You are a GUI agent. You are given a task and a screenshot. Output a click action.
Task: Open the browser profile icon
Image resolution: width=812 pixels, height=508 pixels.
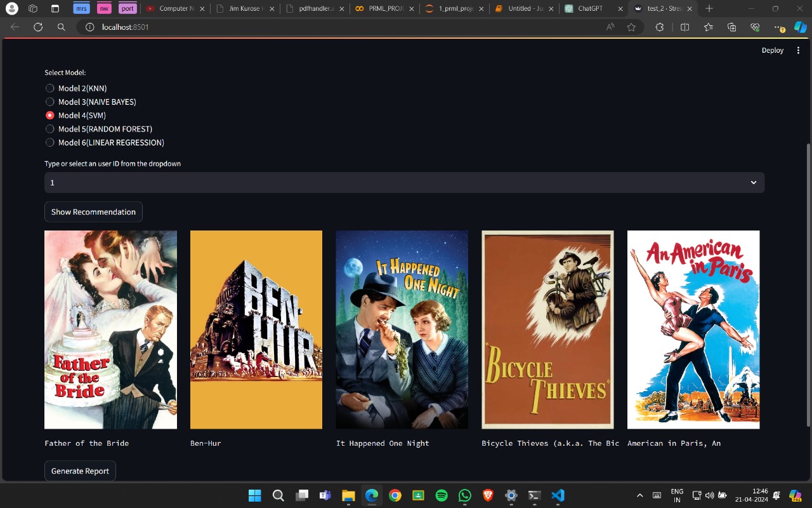pos(11,9)
